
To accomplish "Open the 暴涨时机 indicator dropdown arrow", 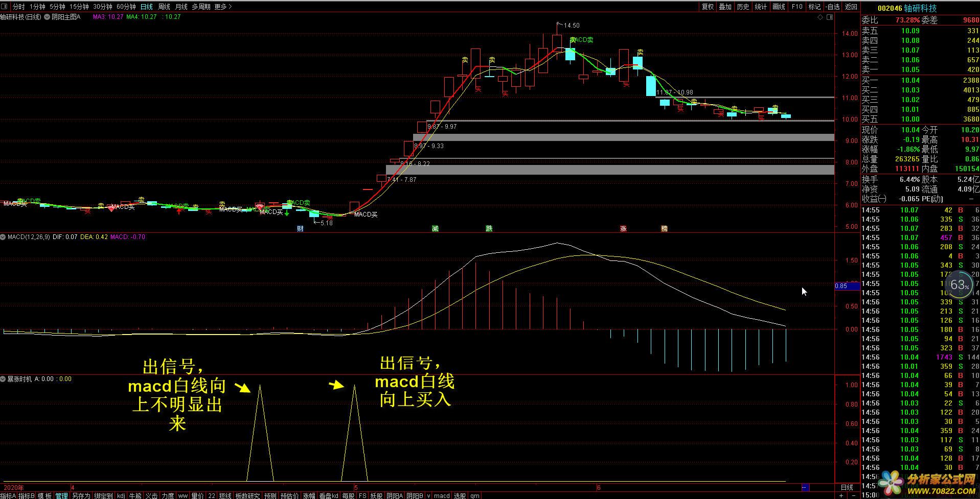I will (3, 379).
